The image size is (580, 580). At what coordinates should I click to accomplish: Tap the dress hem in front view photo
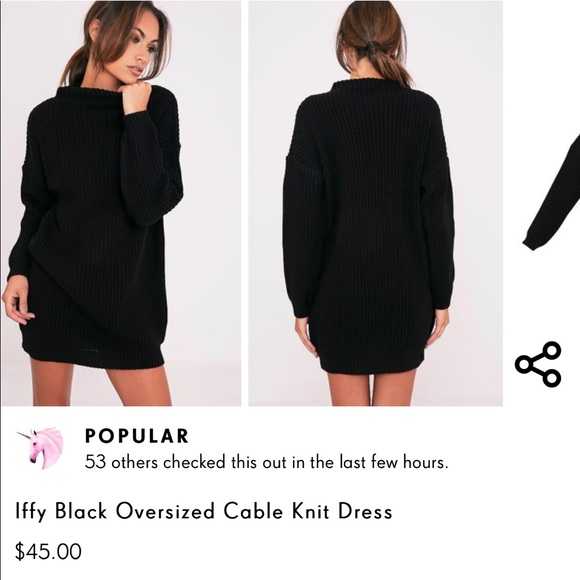click(x=92, y=355)
